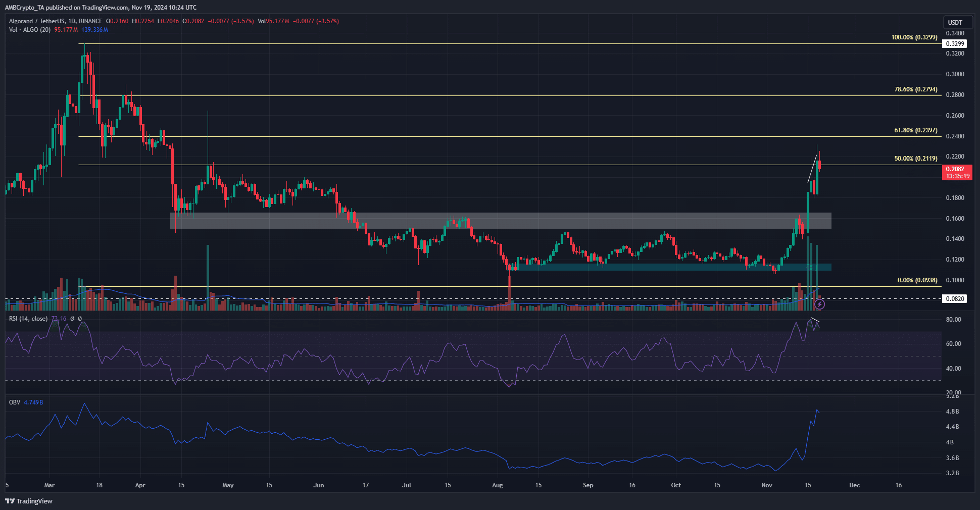Click the 'Aug' date on the time axis

498,485
